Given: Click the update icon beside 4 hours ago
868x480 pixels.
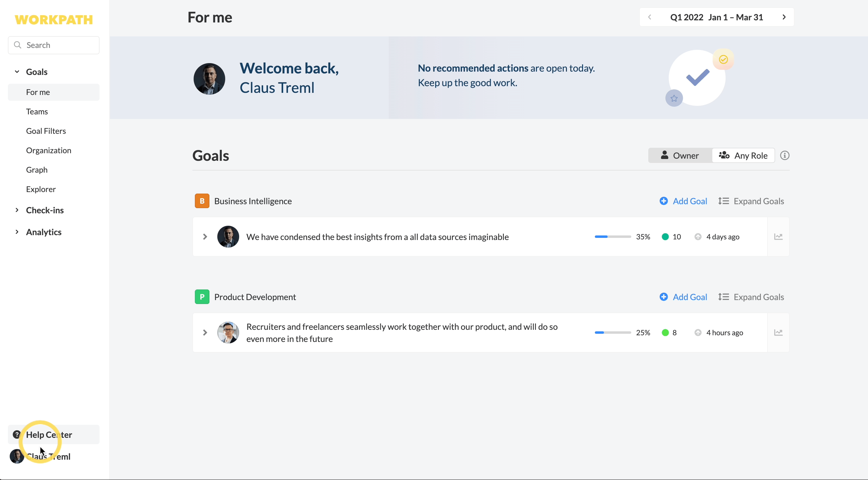Looking at the screenshot, I should [698, 333].
